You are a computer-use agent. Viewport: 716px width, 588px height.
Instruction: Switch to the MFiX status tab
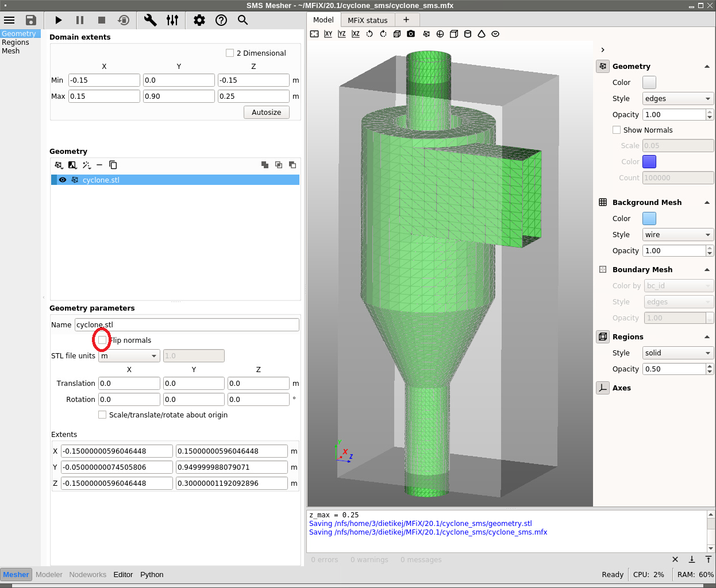pos(367,20)
